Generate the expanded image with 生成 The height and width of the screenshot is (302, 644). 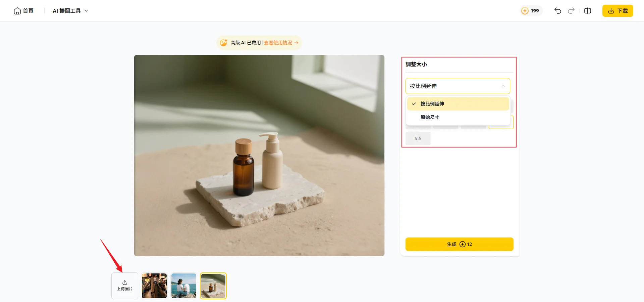point(460,244)
